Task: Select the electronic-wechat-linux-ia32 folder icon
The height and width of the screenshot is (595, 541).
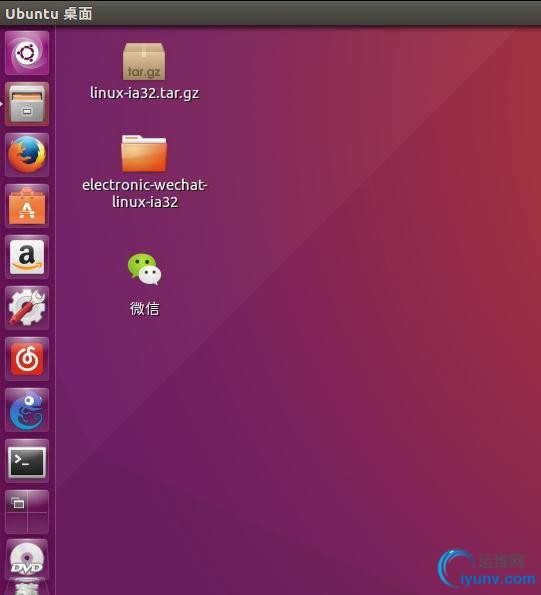Action: click(x=144, y=153)
